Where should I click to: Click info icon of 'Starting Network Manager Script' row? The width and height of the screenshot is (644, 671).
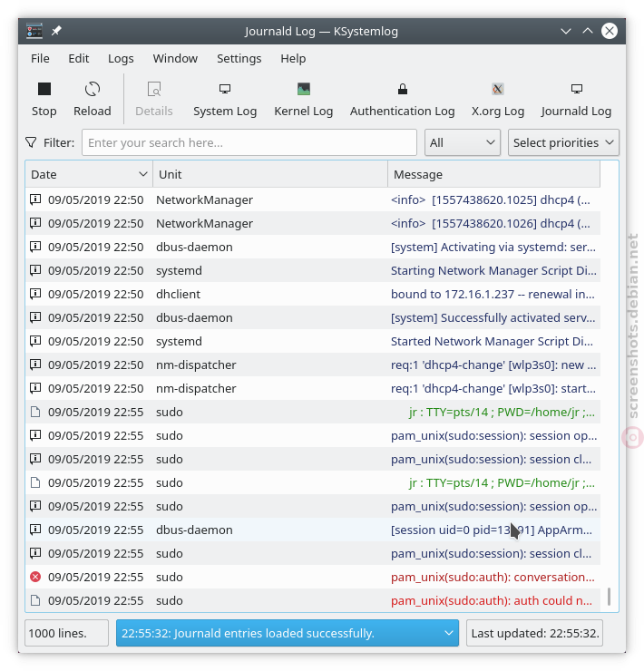35,270
